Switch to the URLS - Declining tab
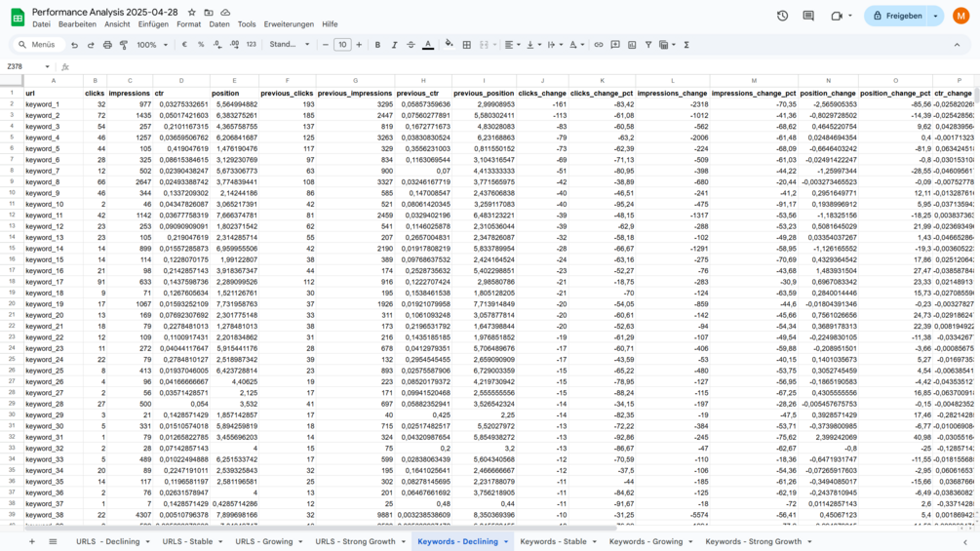 (x=107, y=541)
